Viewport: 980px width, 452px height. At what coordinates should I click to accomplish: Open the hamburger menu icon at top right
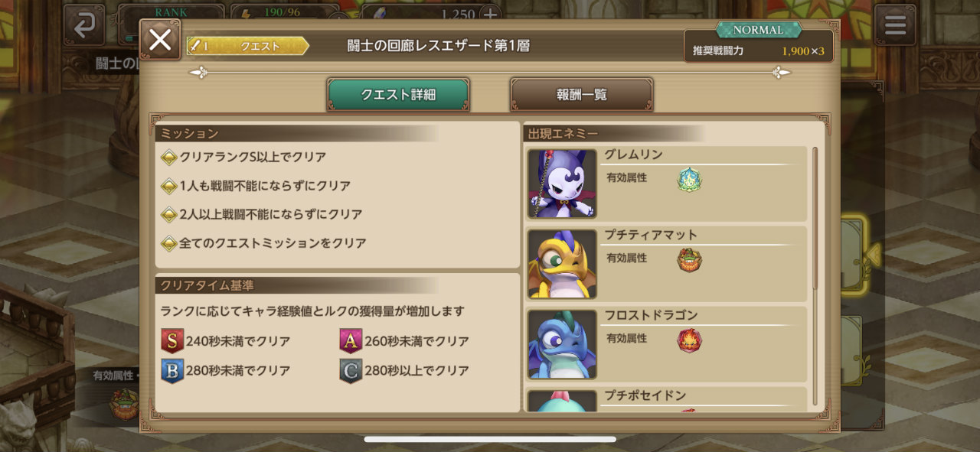(895, 25)
